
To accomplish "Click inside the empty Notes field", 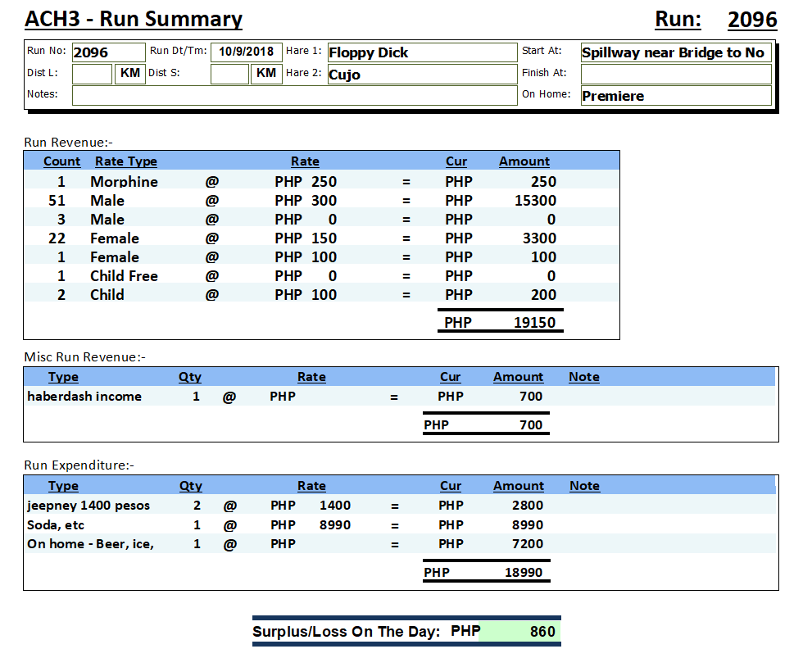I will (294, 95).
